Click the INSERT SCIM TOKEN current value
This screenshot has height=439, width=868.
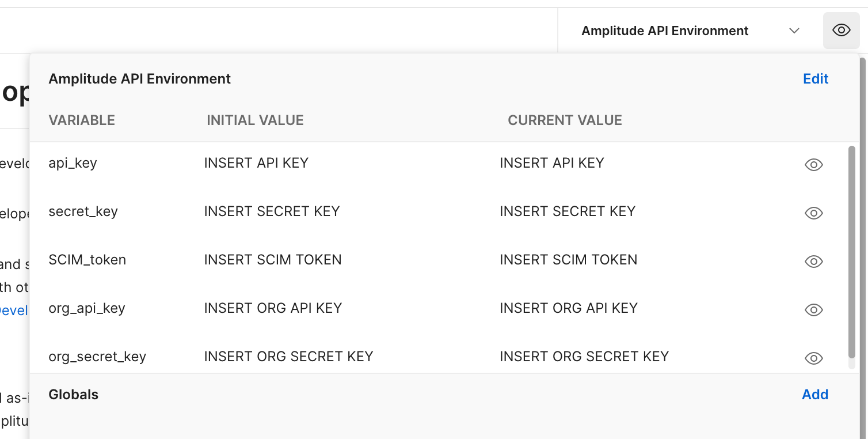[x=569, y=260]
